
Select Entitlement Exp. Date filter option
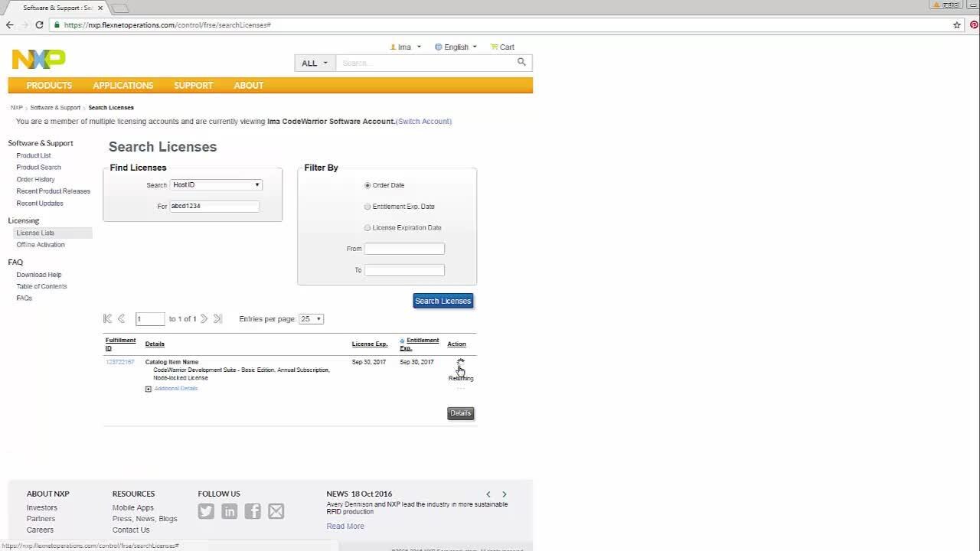(x=367, y=207)
